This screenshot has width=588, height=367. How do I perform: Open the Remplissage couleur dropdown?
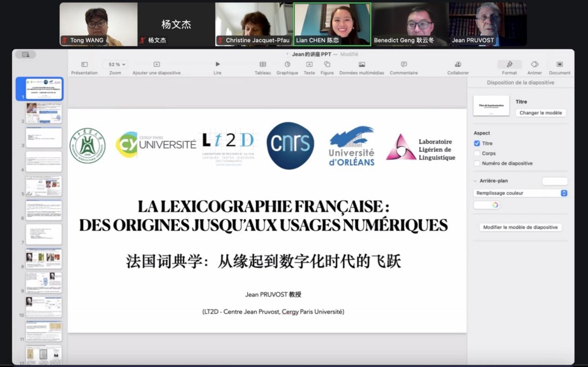tap(520, 193)
